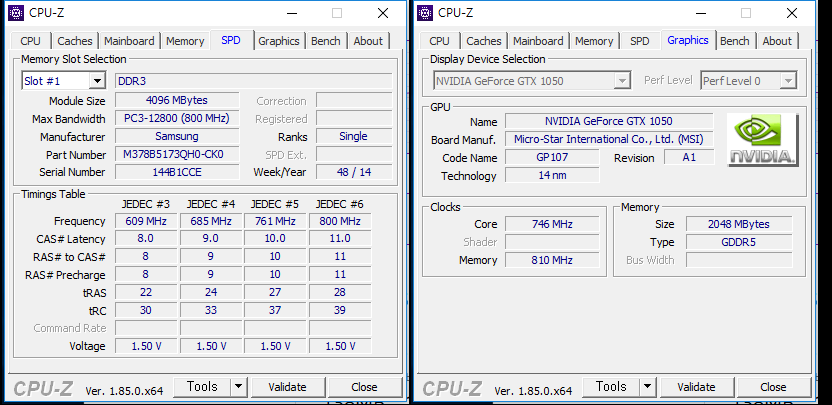
Task: Click Code Name value GP107
Action: [x=552, y=157]
